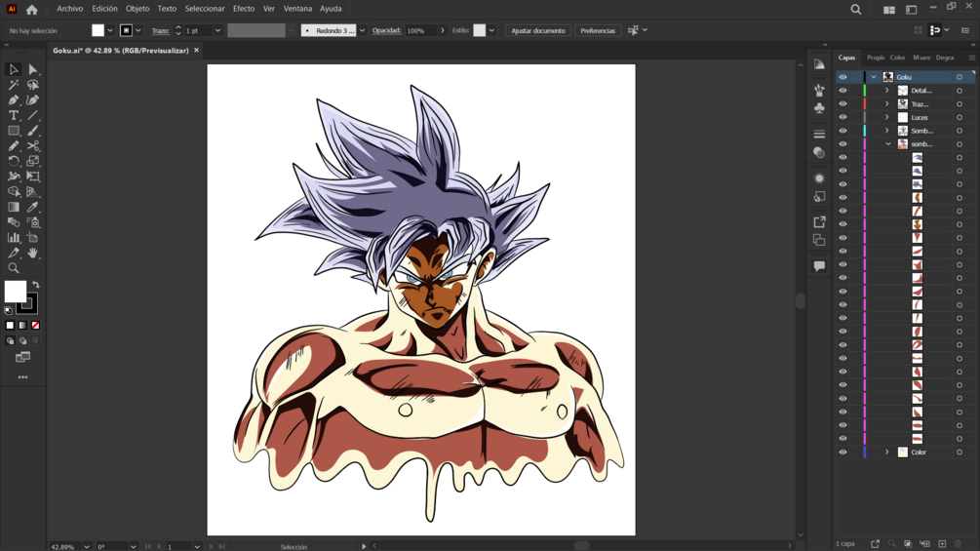The height and width of the screenshot is (551, 980).
Task: Select the Free Transform tool
Action: 33,177
